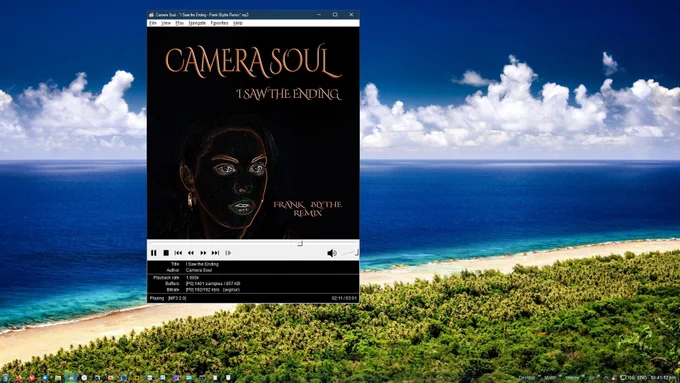Click the "[MP3 2.0]" audio format indicator

177,298
